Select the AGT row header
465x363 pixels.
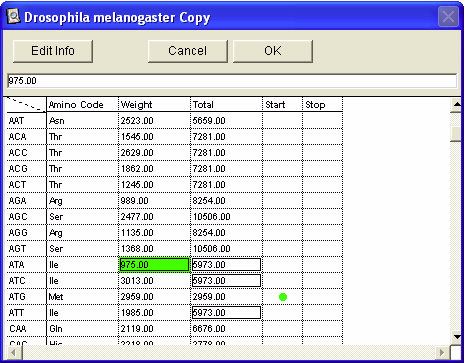(26, 249)
